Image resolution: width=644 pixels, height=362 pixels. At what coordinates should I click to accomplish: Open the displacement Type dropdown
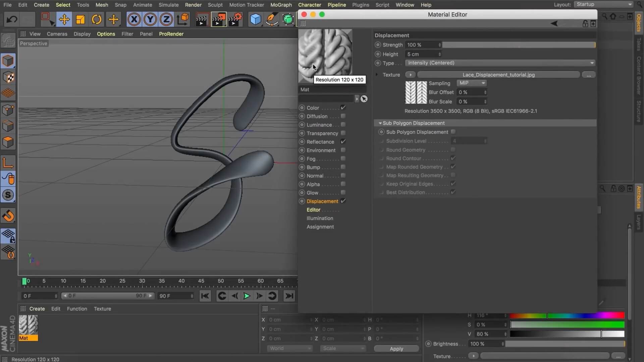500,63
